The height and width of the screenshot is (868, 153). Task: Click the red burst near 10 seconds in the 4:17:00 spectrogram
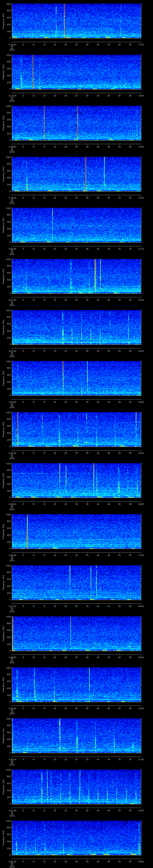click(33, 72)
